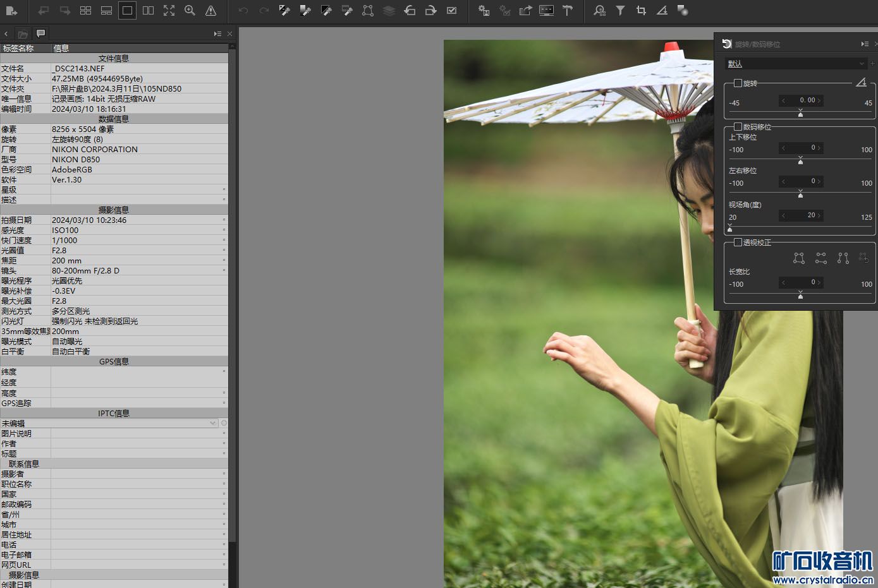Image resolution: width=878 pixels, height=588 pixels.
Task: Click the straighten button inside the 旋转 section
Action: coord(861,83)
